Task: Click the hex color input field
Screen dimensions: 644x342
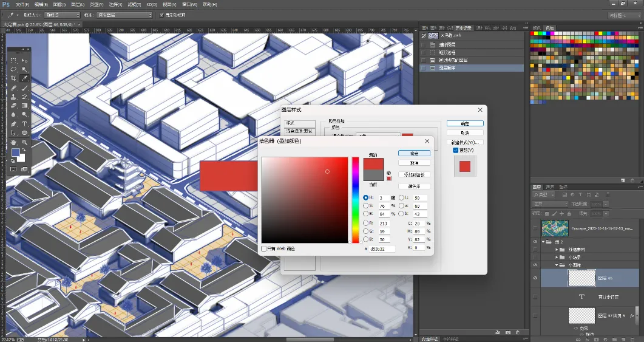Action: (382, 248)
